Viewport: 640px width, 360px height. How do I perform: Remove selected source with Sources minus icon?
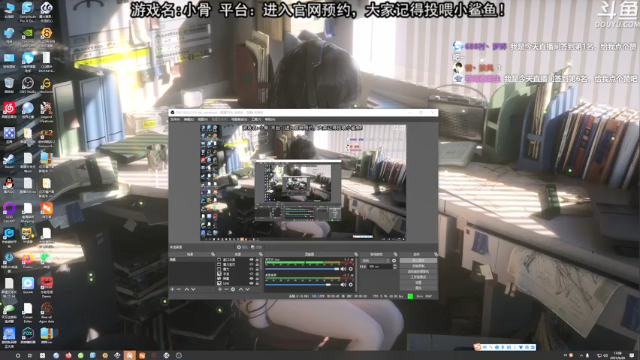(226, 289)
